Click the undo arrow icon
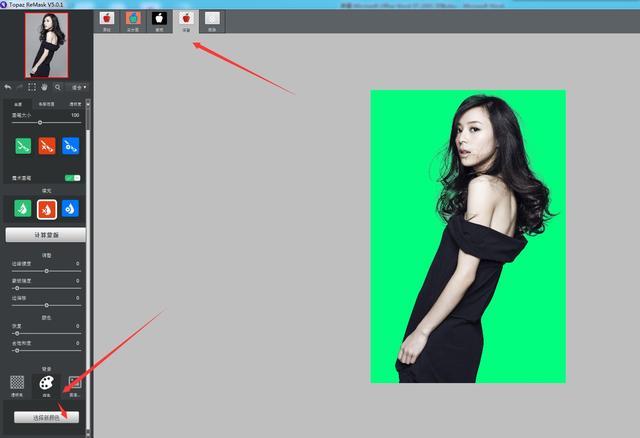Screen dimensions: 640x438 7,87
